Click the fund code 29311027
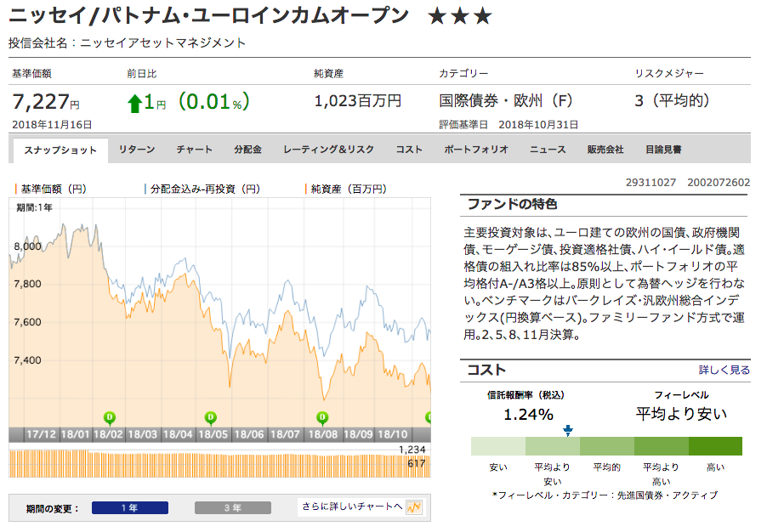Screen dimensions: 767x532 point(651,183)
